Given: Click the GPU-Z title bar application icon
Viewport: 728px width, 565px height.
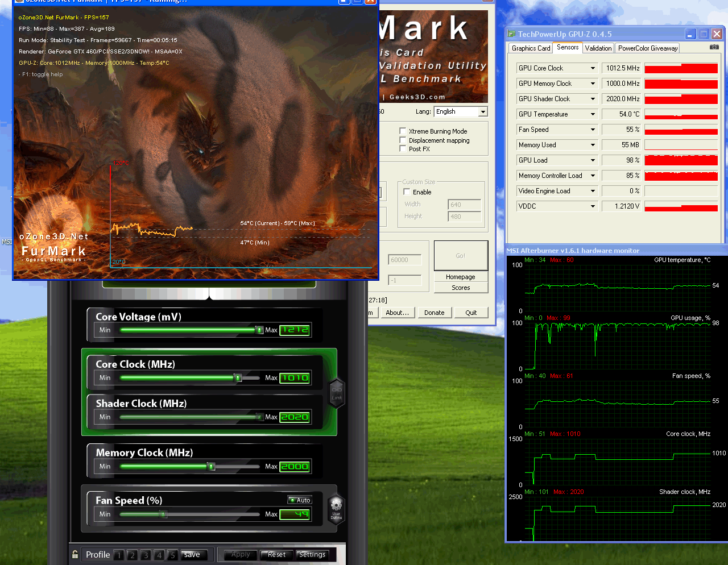Looking at the screenshot, I should point(511,34).
